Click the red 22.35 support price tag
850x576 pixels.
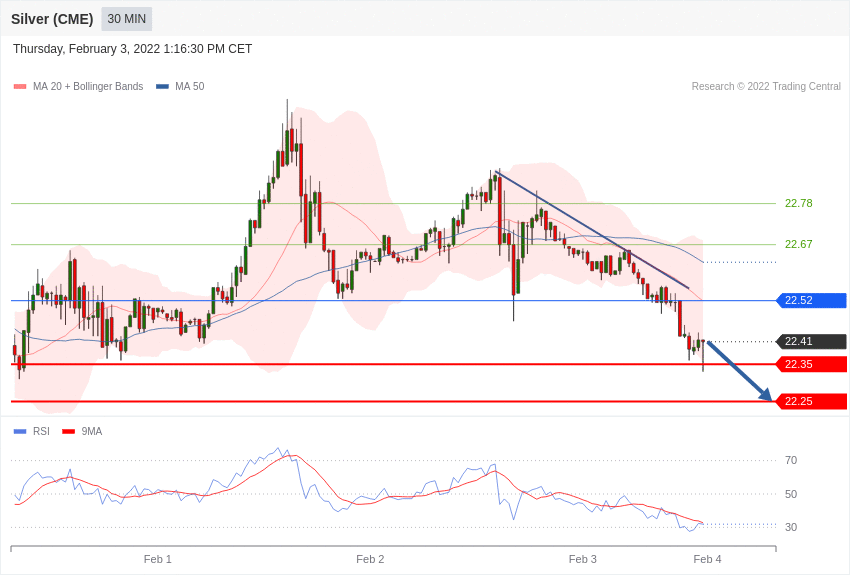point(812,364)
